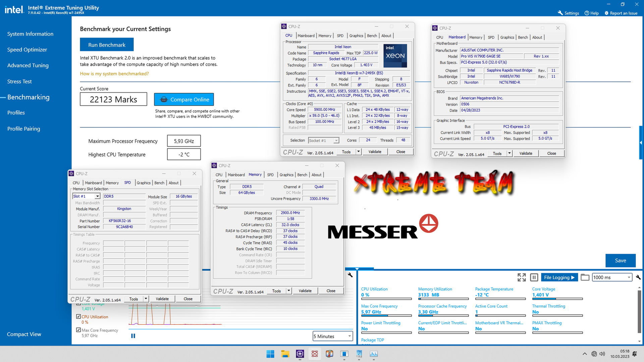Open graph wrench settings above the chart
Screen dimensions: 644x362
click(x=350, y=275)
